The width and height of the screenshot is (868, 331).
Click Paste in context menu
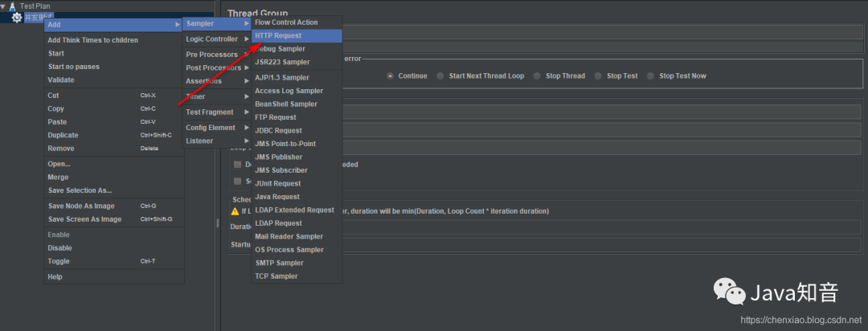(114, 122)
